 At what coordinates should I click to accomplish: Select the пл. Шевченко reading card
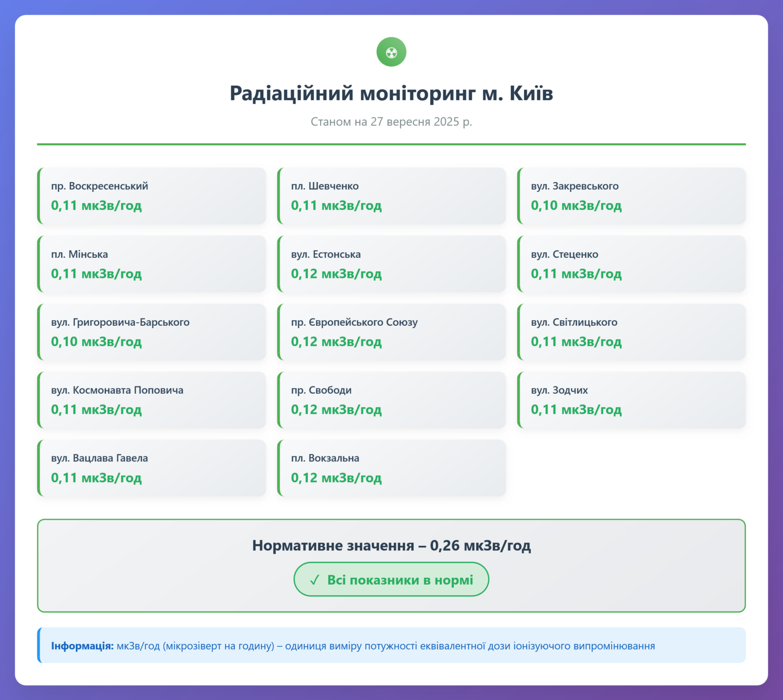391,196
